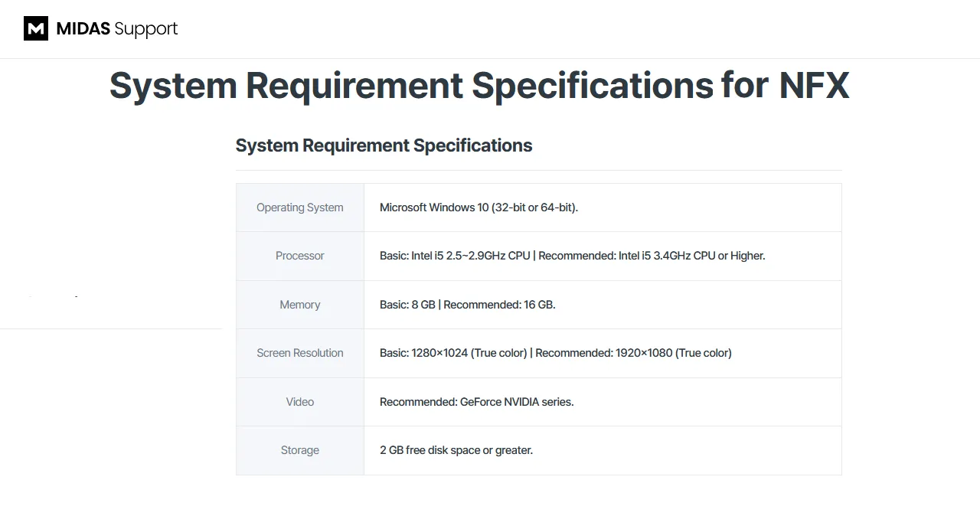Select the System Requirement Specifications section heading
The height and width of the screenshot is (516, 980).
(384, 145)
